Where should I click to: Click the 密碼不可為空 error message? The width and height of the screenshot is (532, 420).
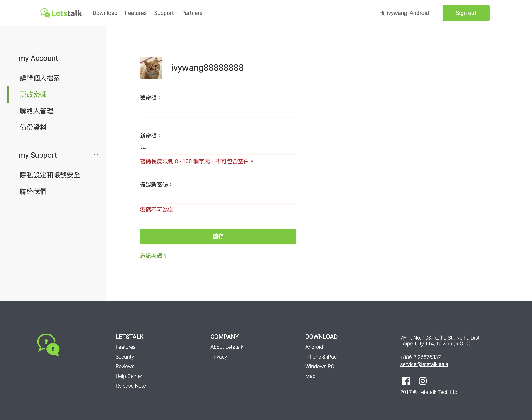157,210
